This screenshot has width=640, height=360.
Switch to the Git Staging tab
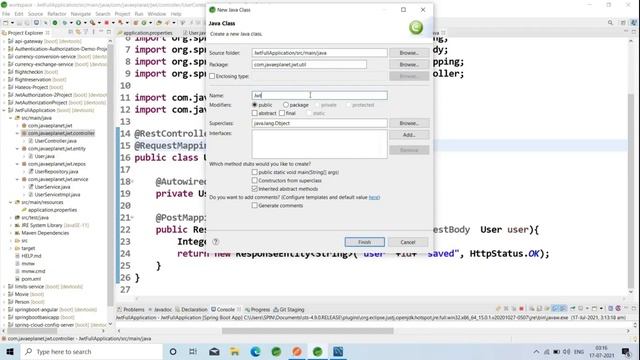click(x=289, y=309)
